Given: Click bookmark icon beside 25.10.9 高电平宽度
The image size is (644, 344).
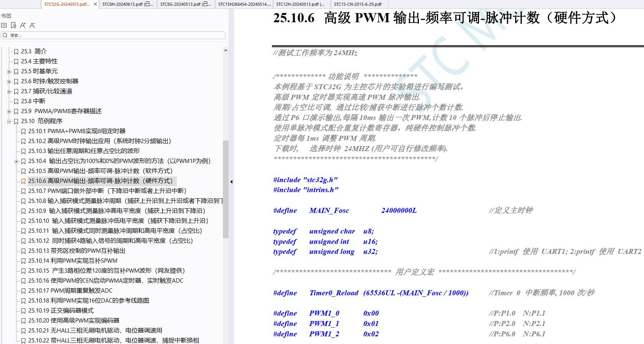Looking at the screenshot, I should tap(23, 211).
